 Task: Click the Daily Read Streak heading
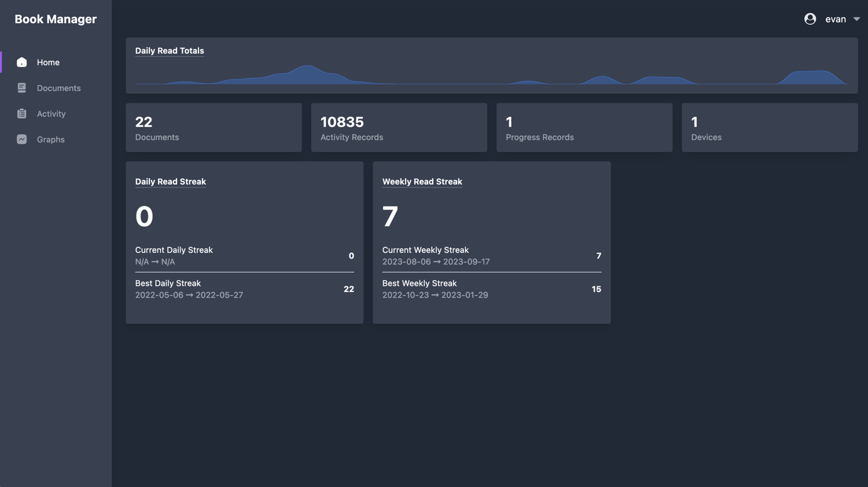coord(170,182)
